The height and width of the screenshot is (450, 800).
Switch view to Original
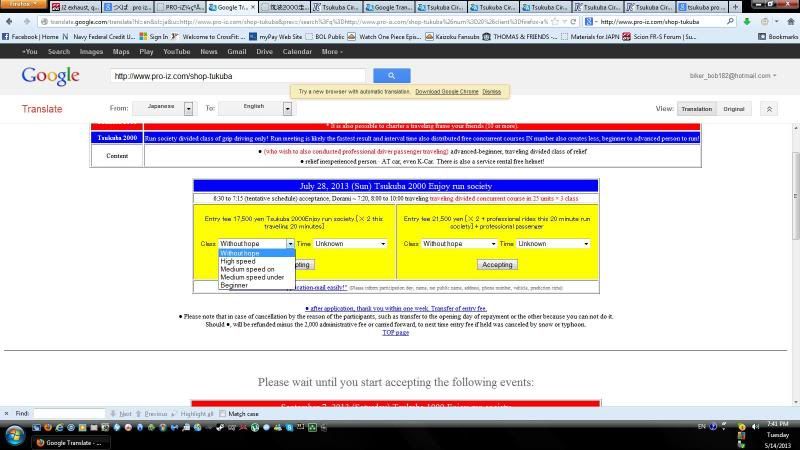pos(734,109)
